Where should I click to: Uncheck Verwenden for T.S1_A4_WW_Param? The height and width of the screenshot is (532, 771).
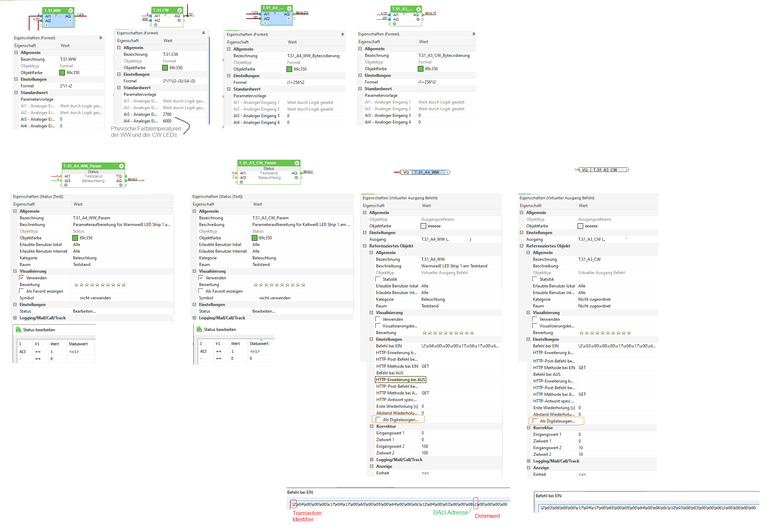pyautogui.click(x=22, y=278)
